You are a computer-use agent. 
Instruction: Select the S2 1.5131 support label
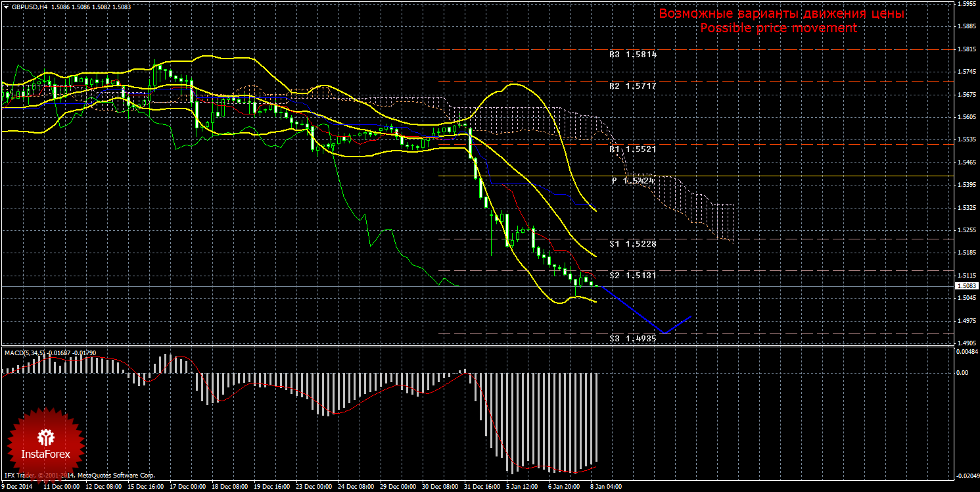(x=632, y=275)
